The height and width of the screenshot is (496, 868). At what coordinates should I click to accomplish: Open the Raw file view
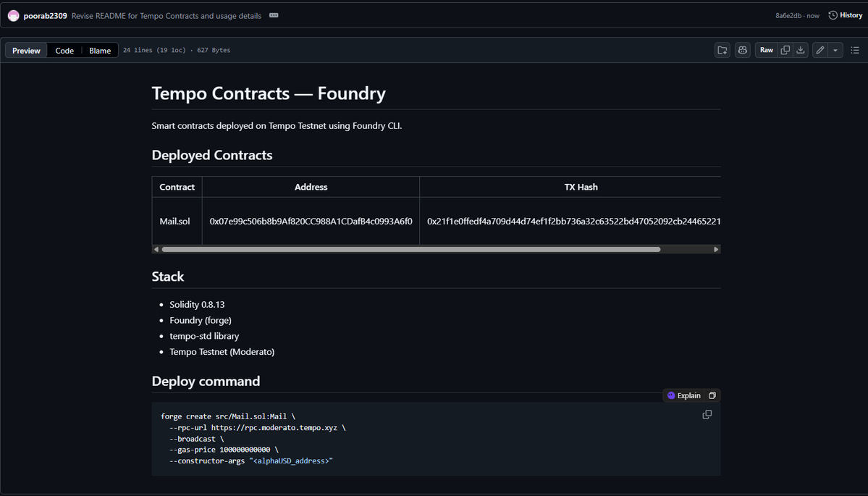[x=766, y=51]
